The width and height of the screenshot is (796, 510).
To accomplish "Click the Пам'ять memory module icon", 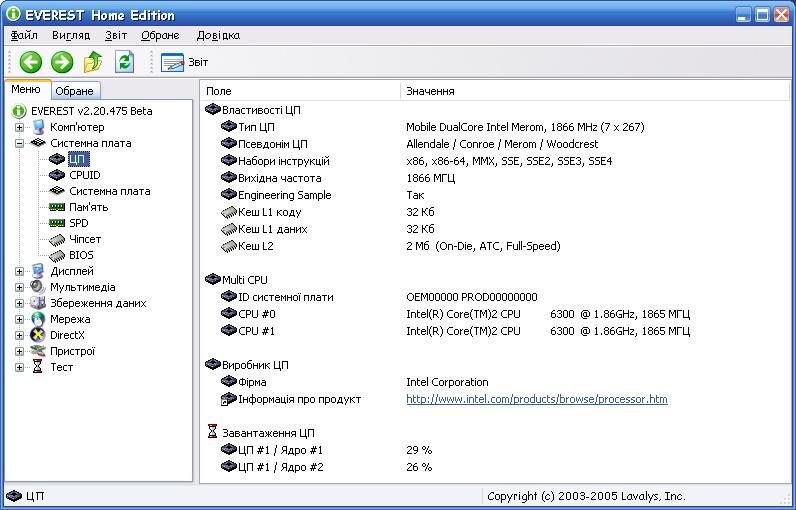I will click(57, 207).
